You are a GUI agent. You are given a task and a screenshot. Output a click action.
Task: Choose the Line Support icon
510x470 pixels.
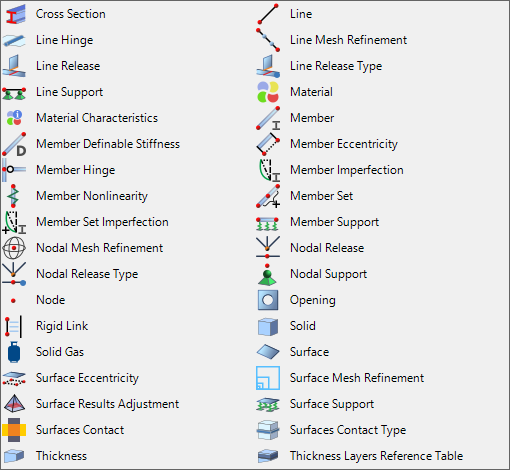pyautogui.click(x=14, y=93)
